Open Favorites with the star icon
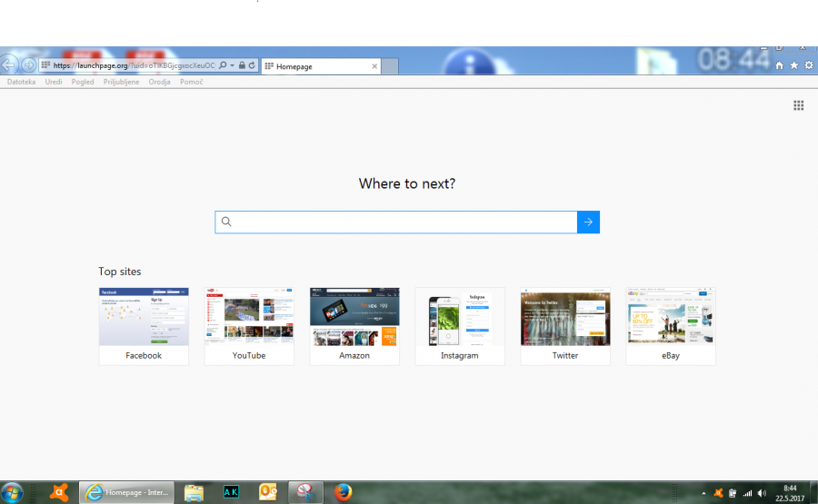Screen dimensions: 818x504 coord(793,66)
